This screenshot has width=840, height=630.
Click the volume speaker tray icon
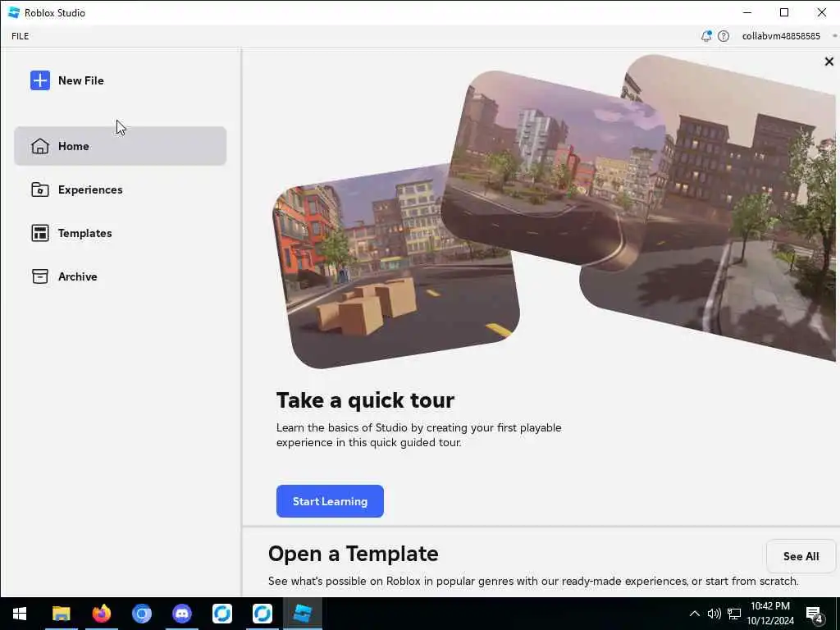(x=714, y=614)
